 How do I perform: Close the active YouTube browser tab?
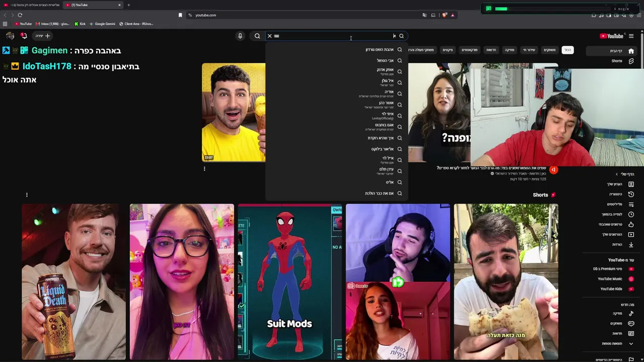click(x=119, y=5)
